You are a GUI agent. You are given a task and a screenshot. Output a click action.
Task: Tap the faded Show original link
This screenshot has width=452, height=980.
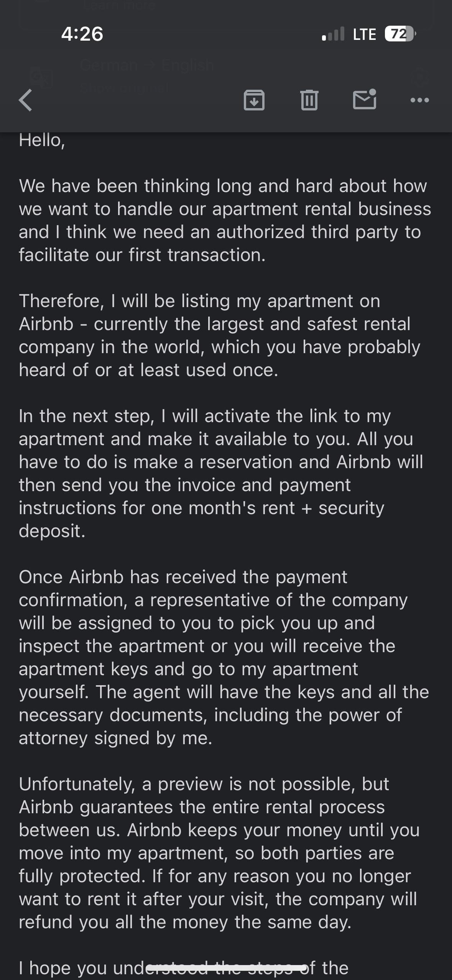click(125, 88)
